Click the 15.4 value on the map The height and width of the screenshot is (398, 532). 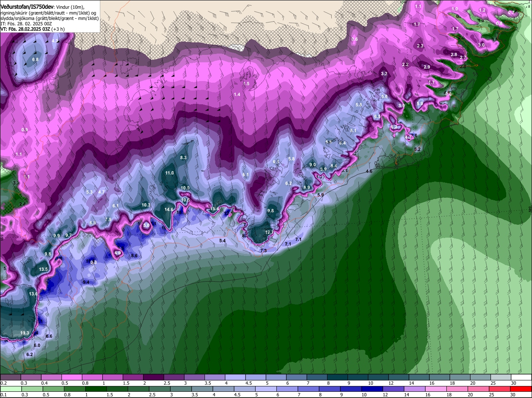coord(214,209)
